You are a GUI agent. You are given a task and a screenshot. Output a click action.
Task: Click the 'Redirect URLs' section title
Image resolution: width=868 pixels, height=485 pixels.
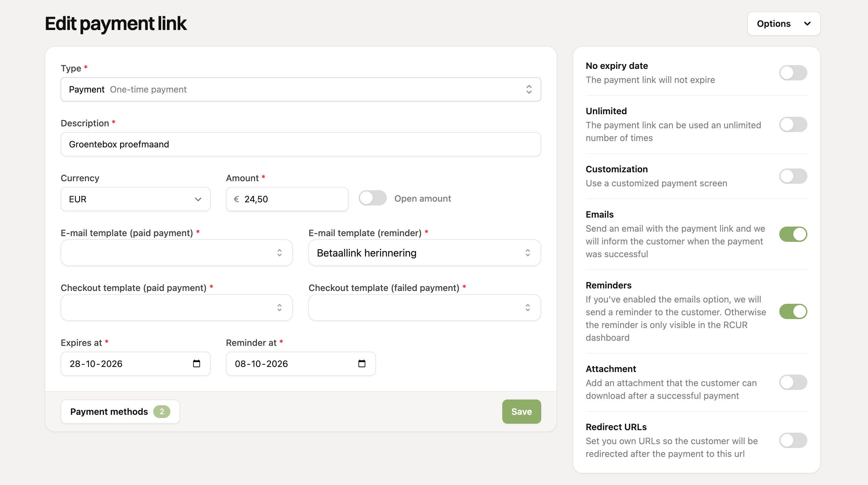pyautogui.click(x=616, y=427)
